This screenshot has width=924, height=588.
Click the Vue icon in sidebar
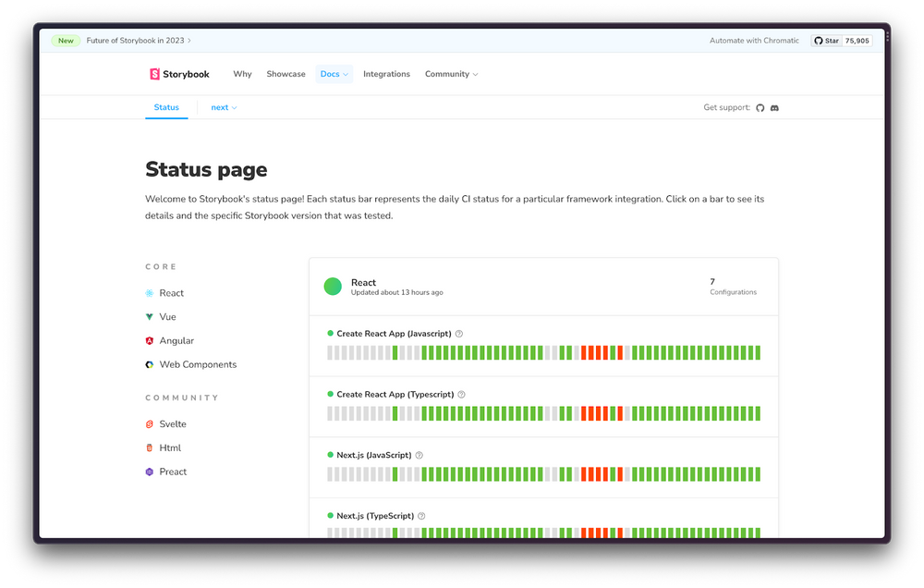pyautogui.click(x=150, y=317)
